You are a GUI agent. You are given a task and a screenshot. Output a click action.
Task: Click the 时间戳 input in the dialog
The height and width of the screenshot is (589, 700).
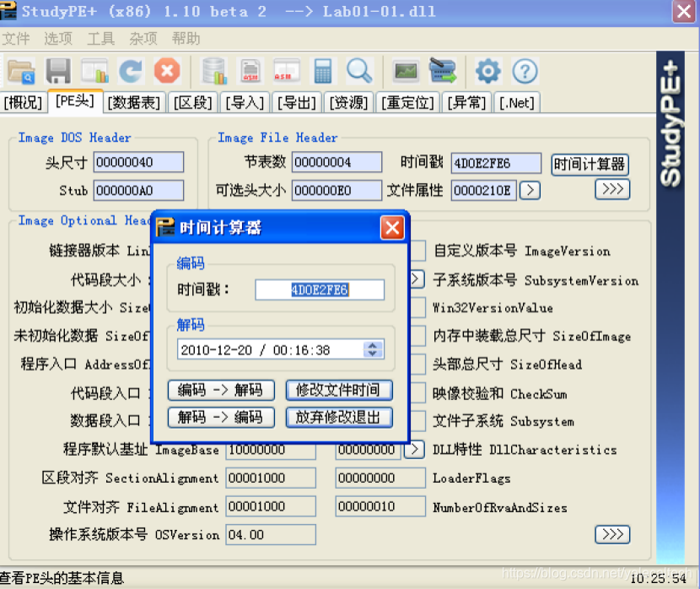click(x=320, y=289)
